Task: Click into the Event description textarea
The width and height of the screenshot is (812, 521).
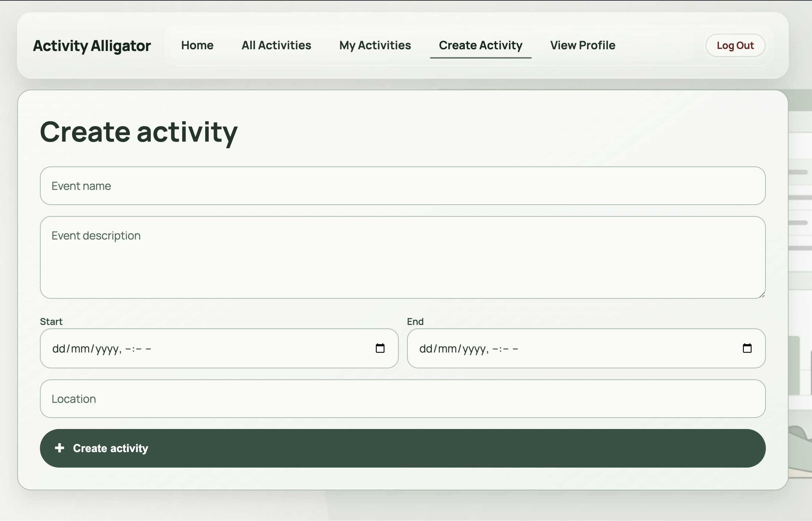Action: 403,257
